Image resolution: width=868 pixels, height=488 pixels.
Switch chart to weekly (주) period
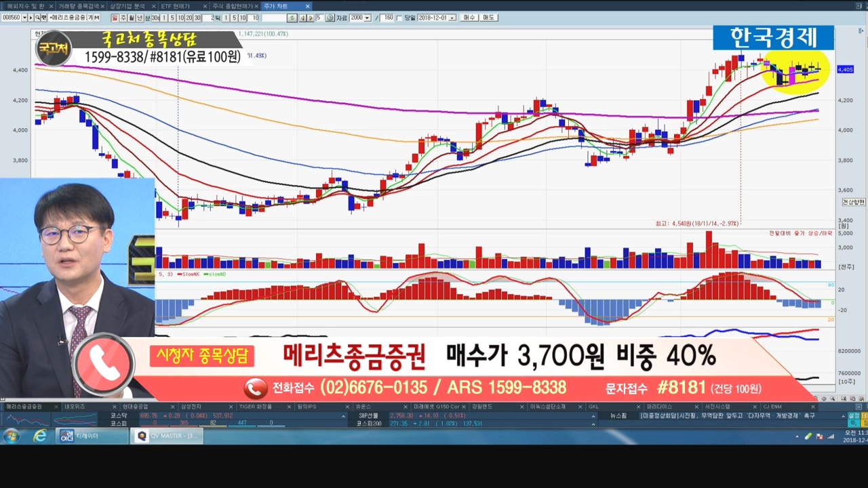(123, 18)
